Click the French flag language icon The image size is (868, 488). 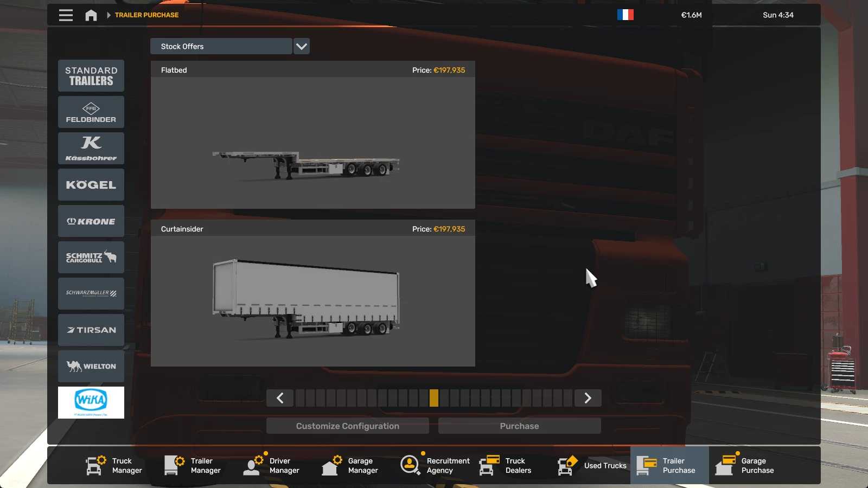[x=625, y=15]
